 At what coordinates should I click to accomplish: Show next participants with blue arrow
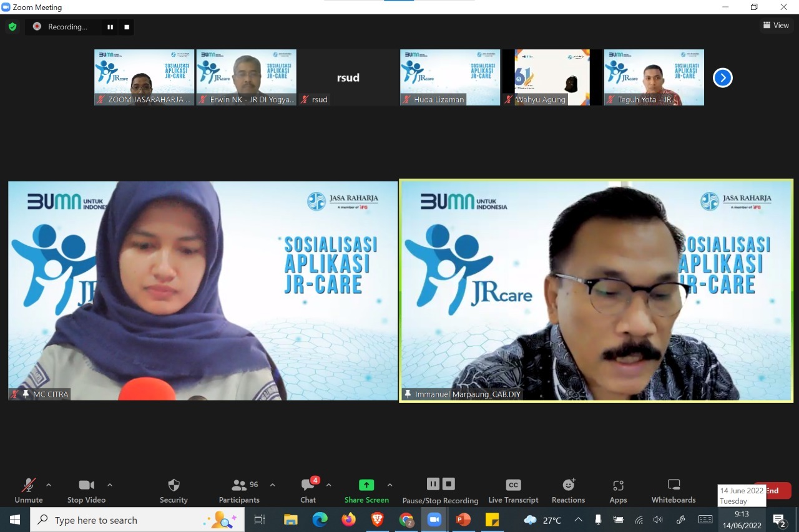click(722, 78)
